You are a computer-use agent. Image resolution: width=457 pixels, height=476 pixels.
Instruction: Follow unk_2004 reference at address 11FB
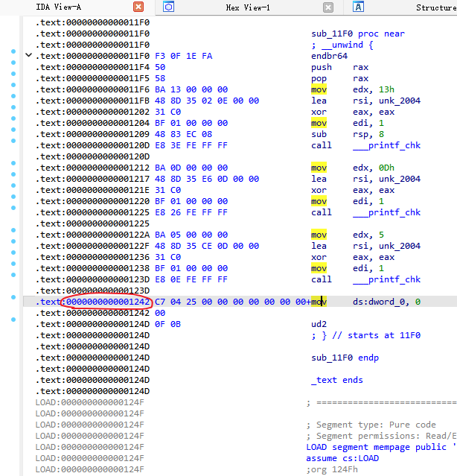click(x=400, y=101)
